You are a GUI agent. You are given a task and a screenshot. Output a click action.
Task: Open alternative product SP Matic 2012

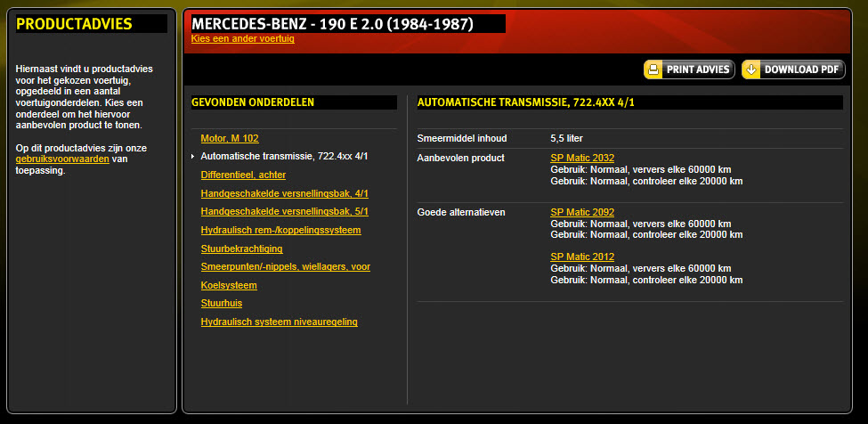(x=582, y=257)
